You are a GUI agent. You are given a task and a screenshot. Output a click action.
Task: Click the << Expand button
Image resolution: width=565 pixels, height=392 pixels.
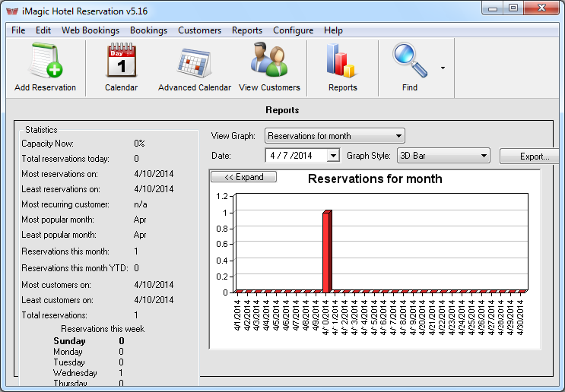click(243, 177)
